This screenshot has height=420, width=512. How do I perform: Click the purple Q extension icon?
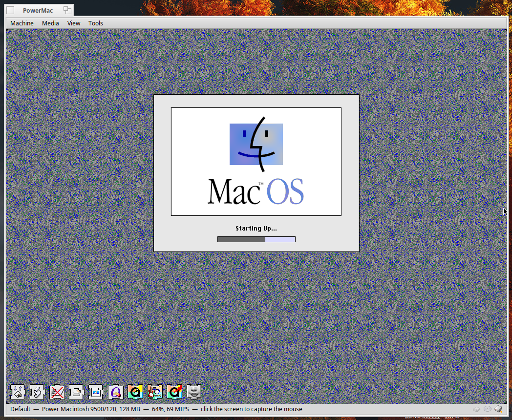pyautogui.click(x=116, y=392)
